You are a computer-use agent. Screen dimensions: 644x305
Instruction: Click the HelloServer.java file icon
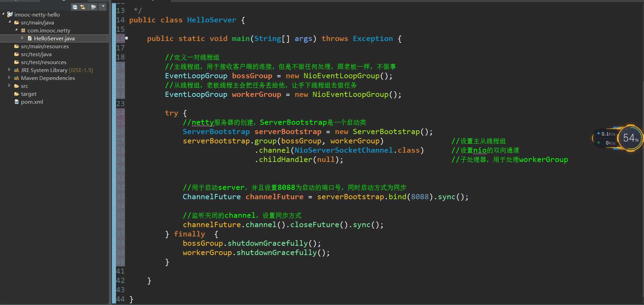point(30,38)
